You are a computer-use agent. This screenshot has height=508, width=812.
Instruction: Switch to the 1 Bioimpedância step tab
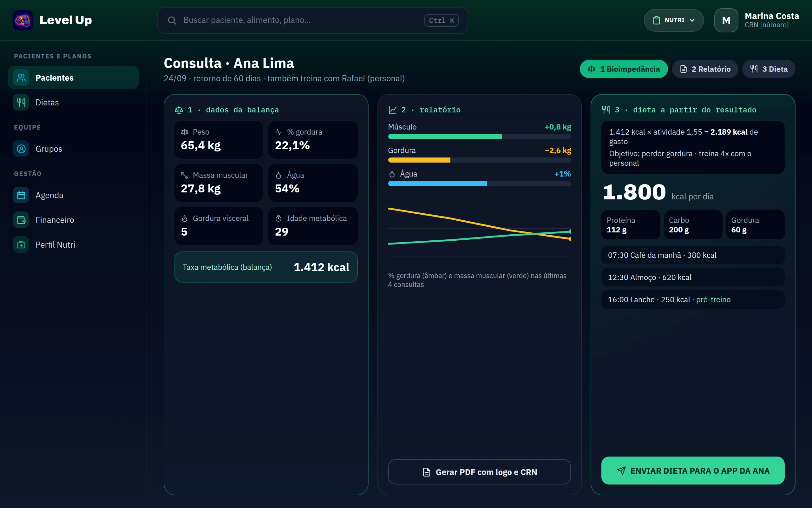click(623, 69)
